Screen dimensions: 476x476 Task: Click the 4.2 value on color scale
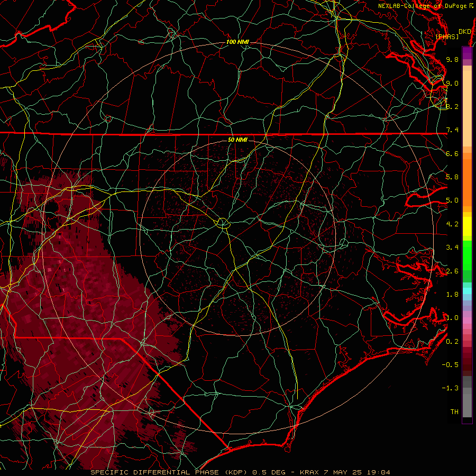452,224
